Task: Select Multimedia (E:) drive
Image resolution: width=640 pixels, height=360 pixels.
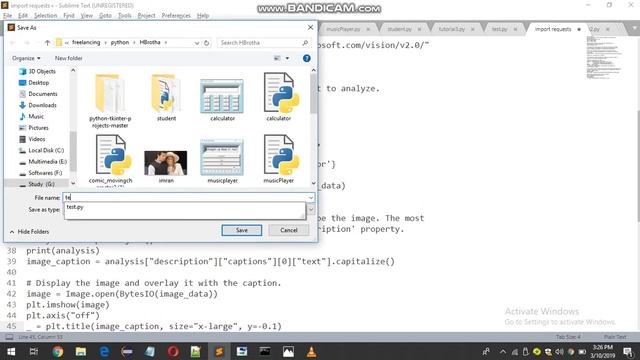Action: pyautogui.click(x=43, y=162)
